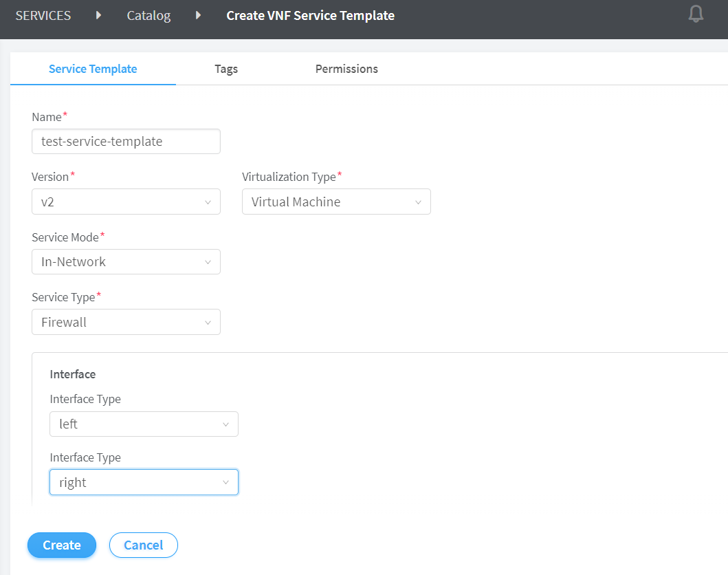Switch to the Tags tab
This screenshot has height=575, width=728.
(x=226, y=69)
